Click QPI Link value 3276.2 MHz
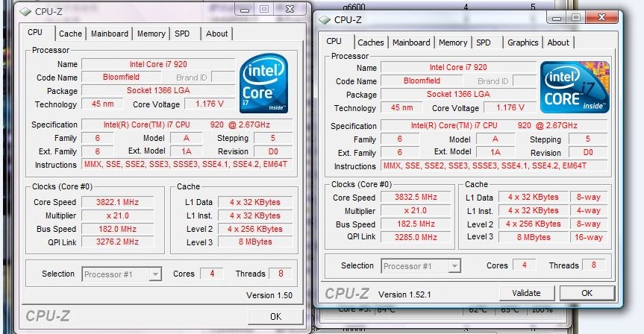644x334 pixels. tap(117, 242)
